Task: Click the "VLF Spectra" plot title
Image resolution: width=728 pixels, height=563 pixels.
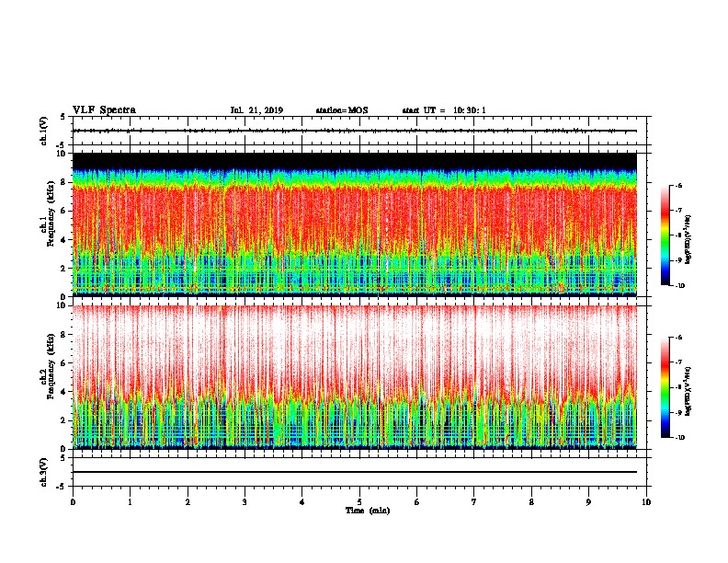Action: 104,110
